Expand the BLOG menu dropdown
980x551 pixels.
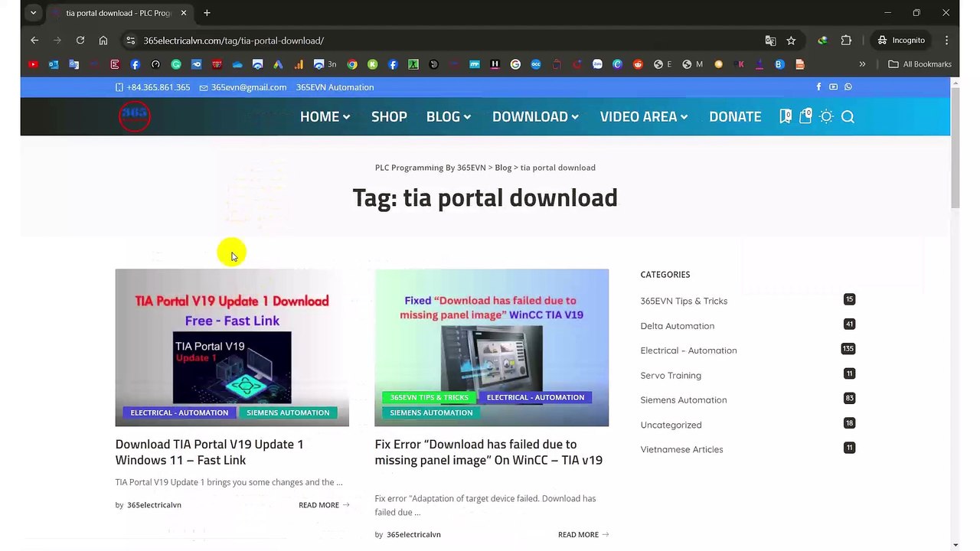449,116
